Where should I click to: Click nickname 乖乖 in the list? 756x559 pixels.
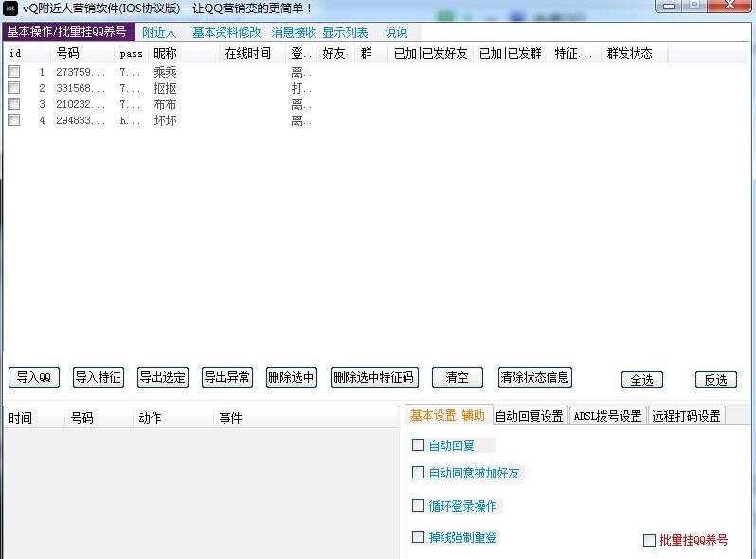165,72
